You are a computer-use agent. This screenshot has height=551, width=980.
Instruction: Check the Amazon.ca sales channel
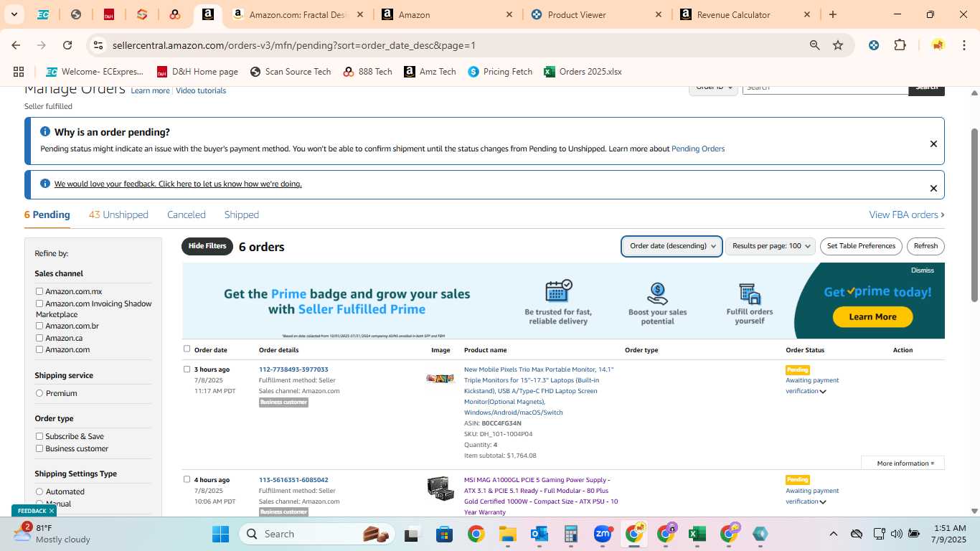39,338
